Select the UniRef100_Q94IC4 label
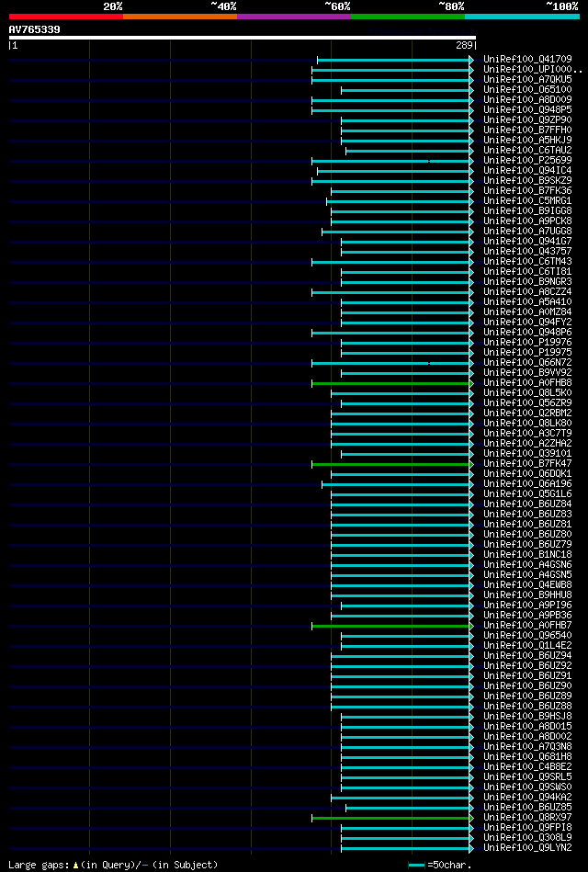 click(527, 171)
